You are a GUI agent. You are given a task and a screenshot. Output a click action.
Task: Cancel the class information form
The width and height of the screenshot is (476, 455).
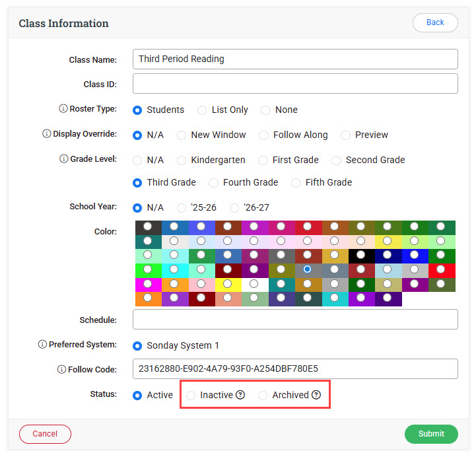click(45, 434)
